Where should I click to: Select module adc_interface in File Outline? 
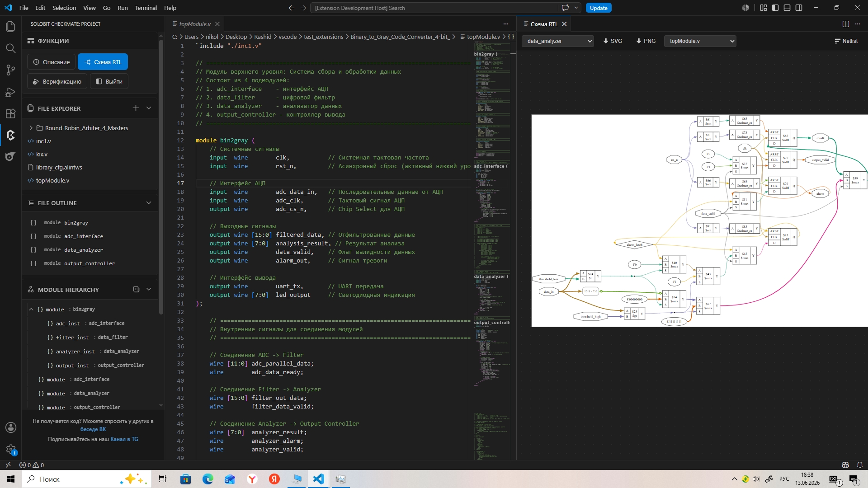pos(83,236)
